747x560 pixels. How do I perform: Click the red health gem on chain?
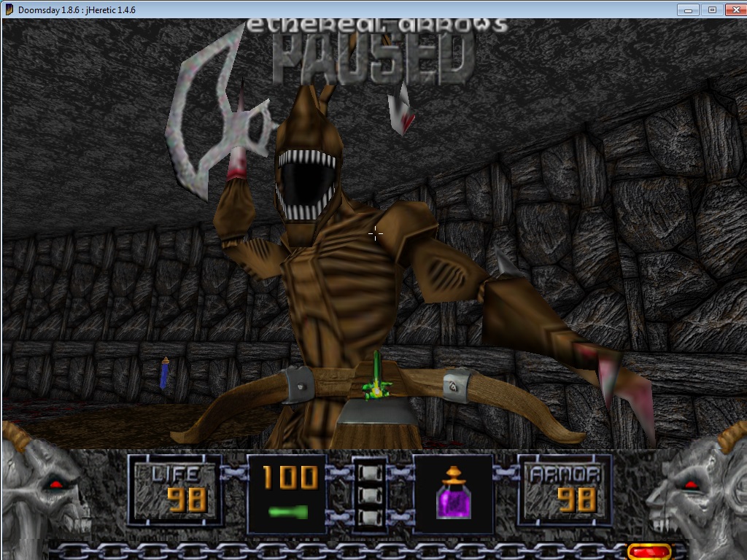coord(649,552)
